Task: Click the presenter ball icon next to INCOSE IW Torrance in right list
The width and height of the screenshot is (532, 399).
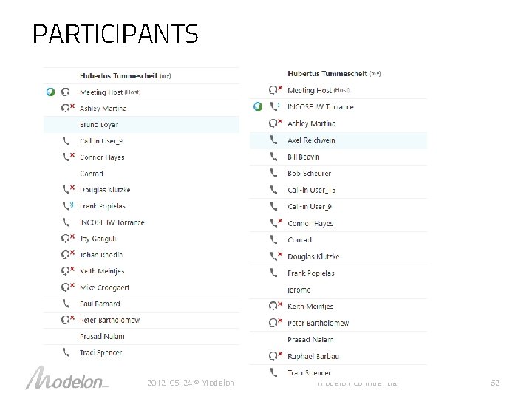Action: pos(257,106)
